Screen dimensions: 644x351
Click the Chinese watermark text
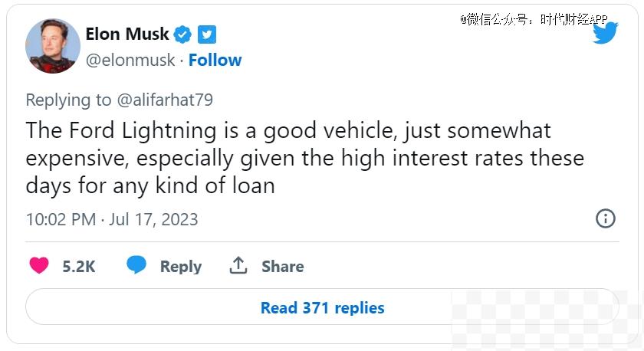[x=534, y=19]
